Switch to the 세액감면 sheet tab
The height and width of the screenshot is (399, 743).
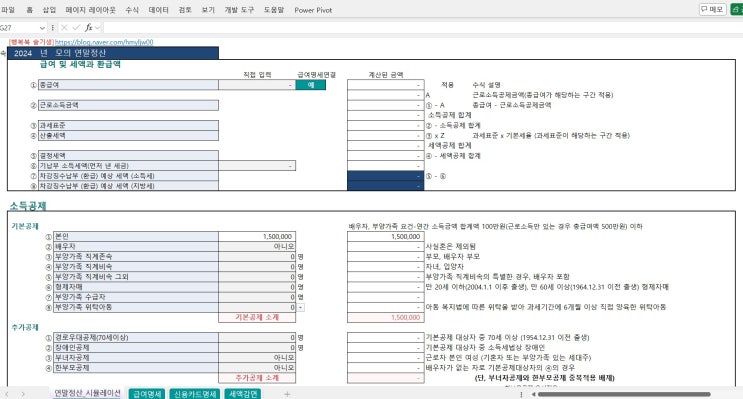coord(243,394)
